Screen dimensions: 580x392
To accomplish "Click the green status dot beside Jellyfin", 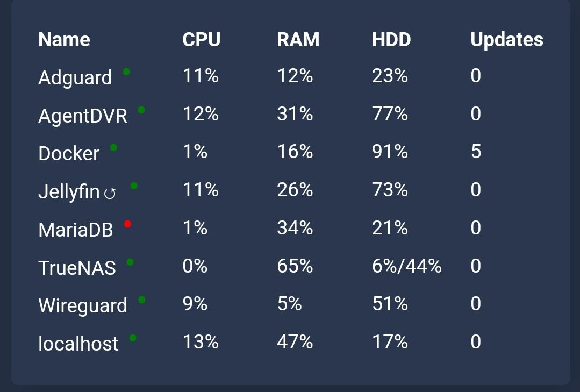I will coord(134,186).
